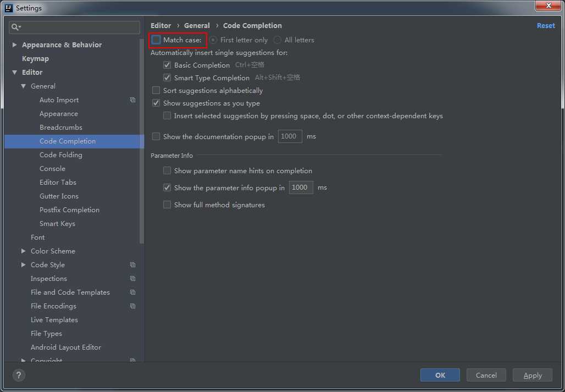The height and width of the screenshot is (392, 565).
Task: Click the project-level icon beside Auto Import
Action: 132,100
